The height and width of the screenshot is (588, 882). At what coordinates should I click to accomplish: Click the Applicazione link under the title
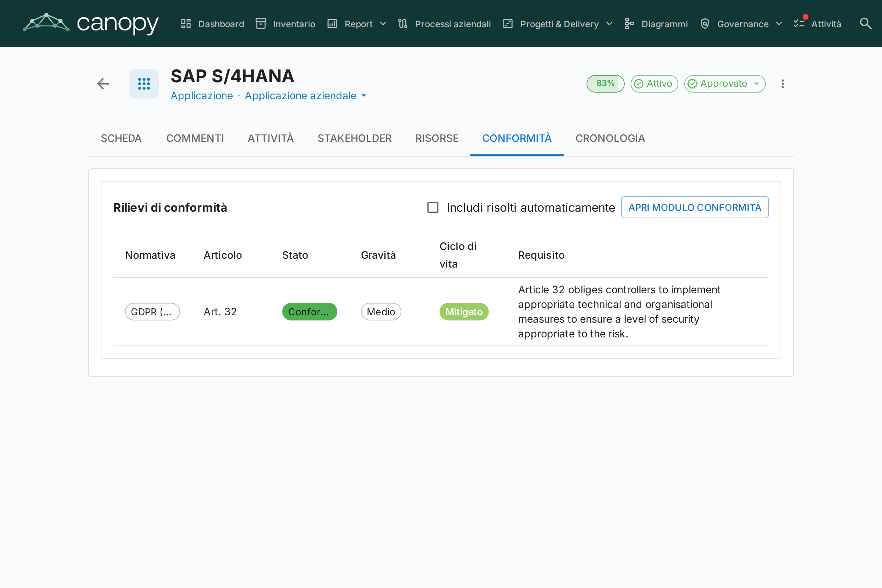(x=202, y=96)
